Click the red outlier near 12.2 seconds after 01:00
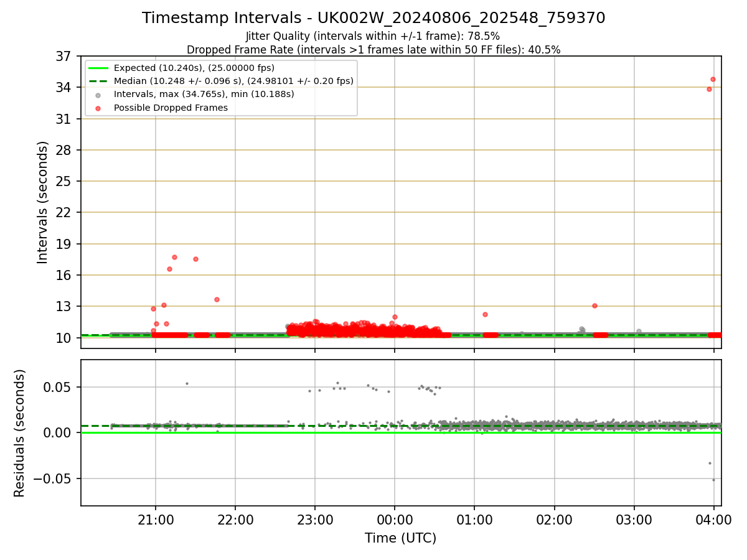Viewport: 747px width, 560px height. click(x=485, y=314)
